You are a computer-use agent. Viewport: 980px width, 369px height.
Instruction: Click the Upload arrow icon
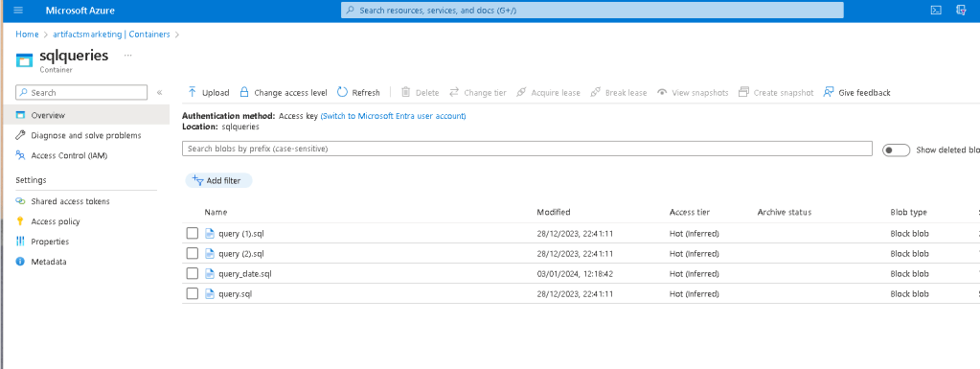[x=192, y=92]
